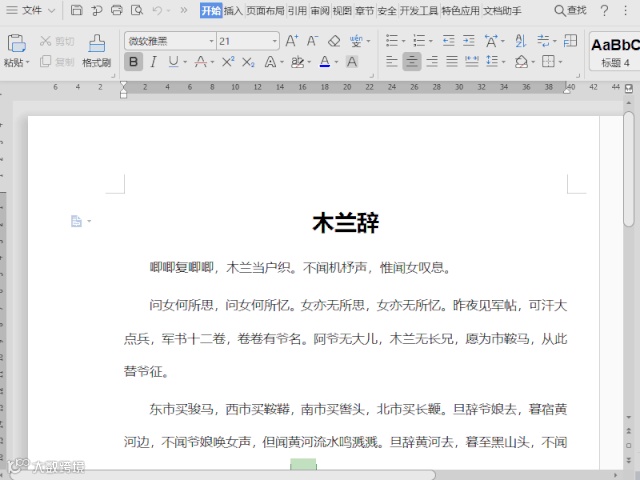The image size is (640, 480).
Task: Open Help question mark icon
Action: [604, 11]
